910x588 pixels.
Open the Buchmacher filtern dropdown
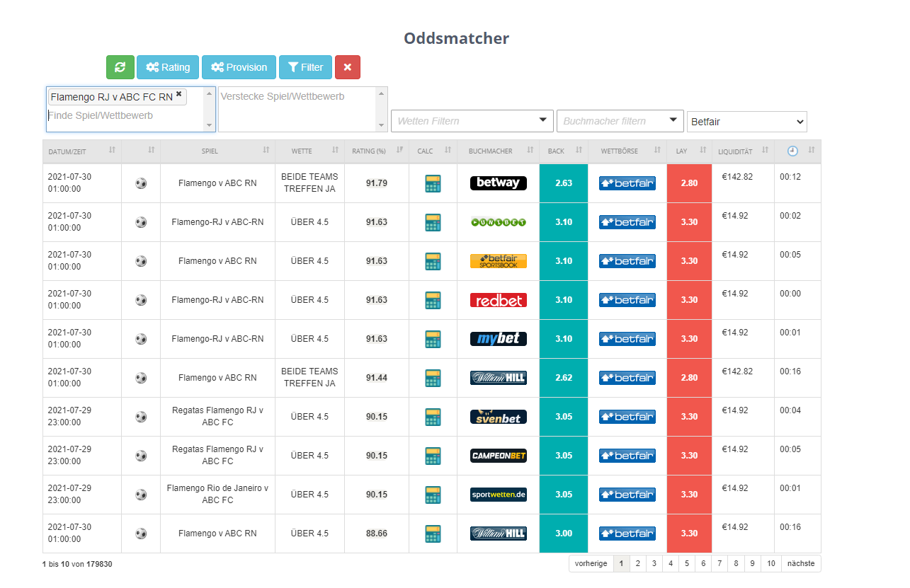620,121
